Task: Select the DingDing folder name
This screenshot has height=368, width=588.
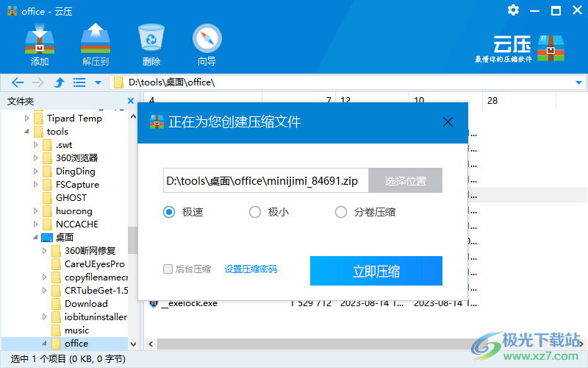Action: (x=76, y=171)
